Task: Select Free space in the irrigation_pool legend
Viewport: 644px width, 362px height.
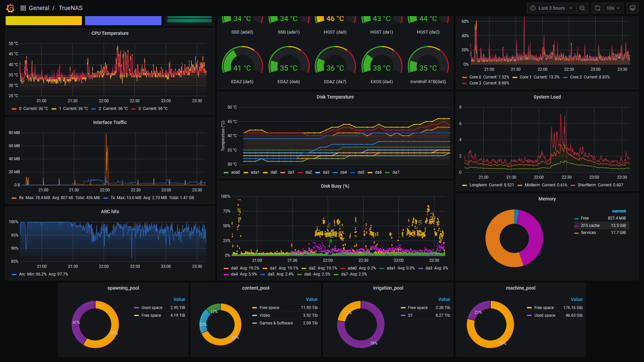Action: tap(418, 308)
